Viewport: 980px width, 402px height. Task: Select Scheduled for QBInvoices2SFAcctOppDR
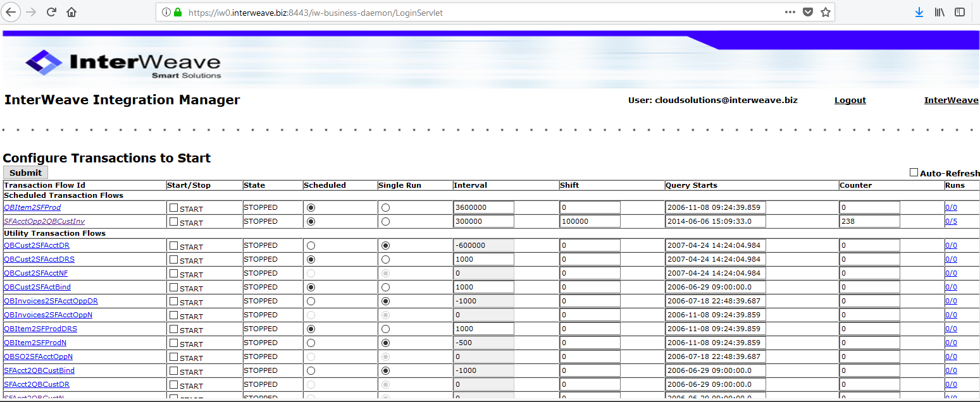point(311,301)
